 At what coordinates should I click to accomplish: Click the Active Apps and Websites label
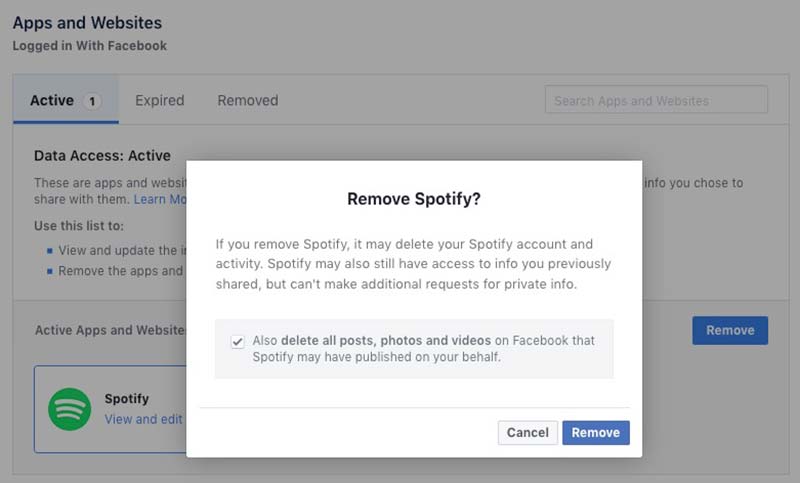pos(110,330)
